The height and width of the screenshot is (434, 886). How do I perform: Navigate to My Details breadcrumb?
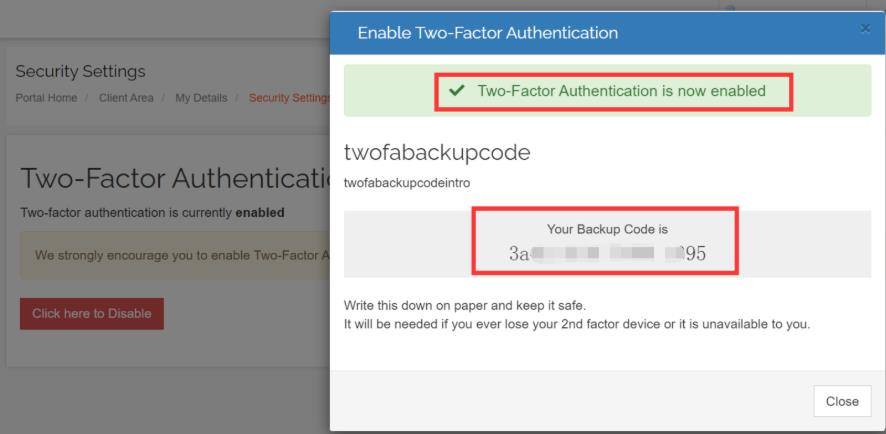point(201,97)
